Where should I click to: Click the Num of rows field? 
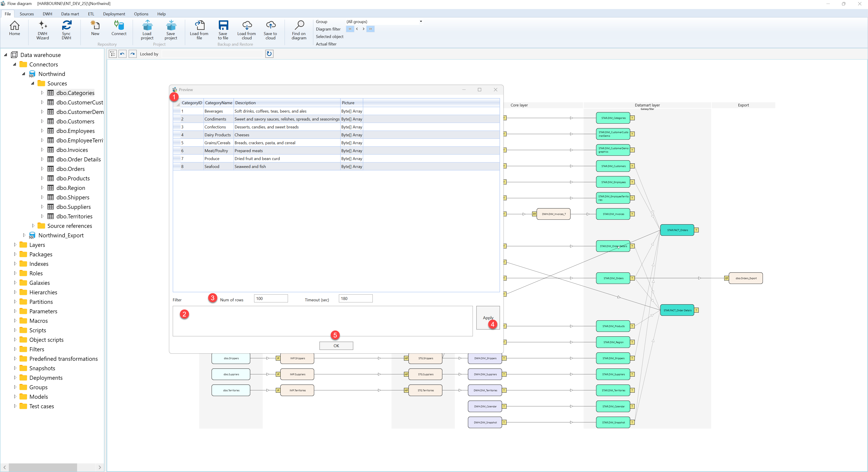(271, 298)
